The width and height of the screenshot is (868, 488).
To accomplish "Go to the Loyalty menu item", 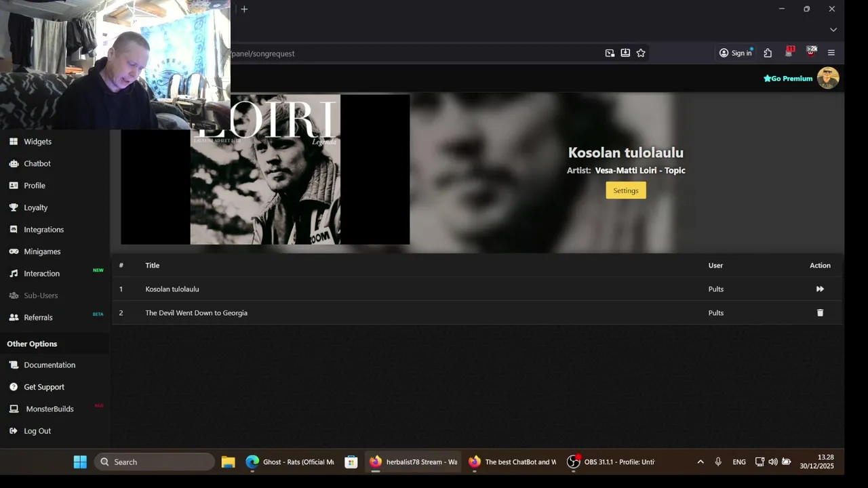I will (x=36, y=207).
